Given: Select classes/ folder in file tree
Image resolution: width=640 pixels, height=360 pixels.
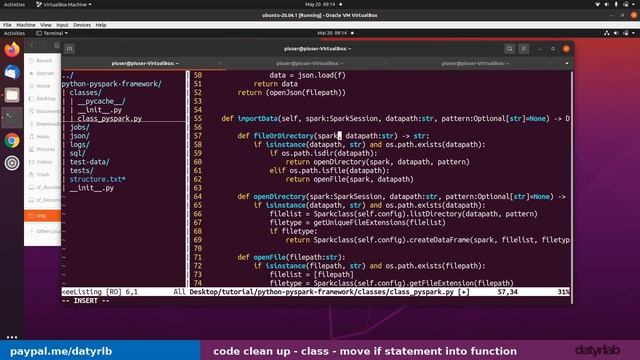Looking at the screenshot, I should (85, 93).
